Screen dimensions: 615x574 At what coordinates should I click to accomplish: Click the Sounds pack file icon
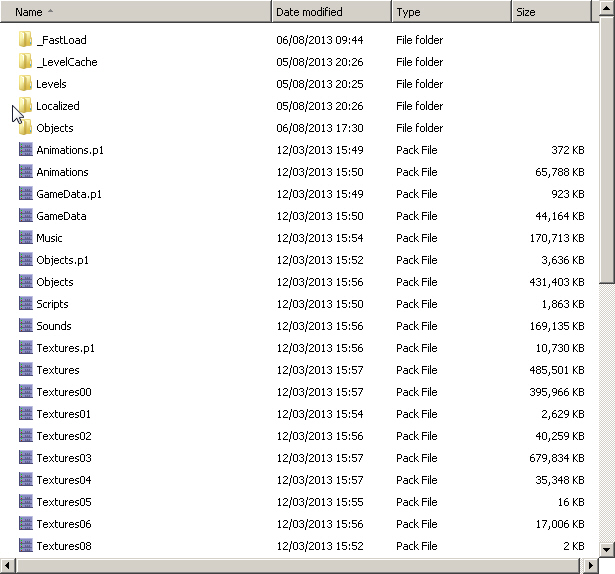tap(25, 325)
